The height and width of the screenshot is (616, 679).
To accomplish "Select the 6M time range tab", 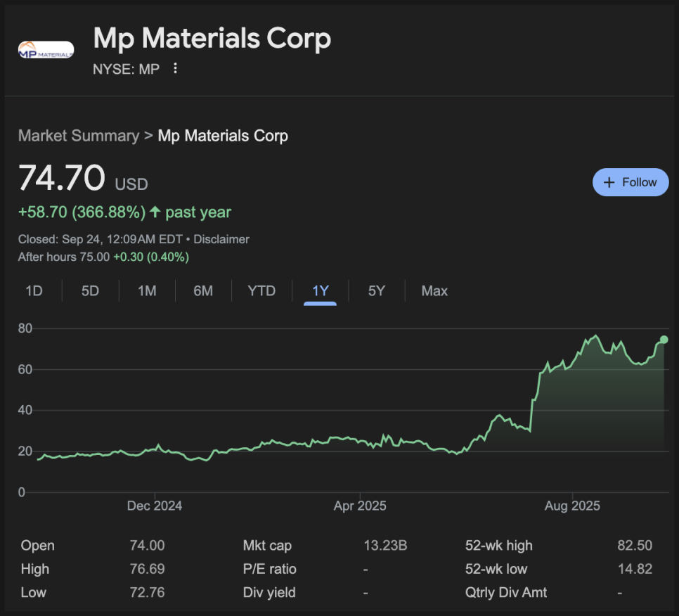I will click(x=203, y=290).
